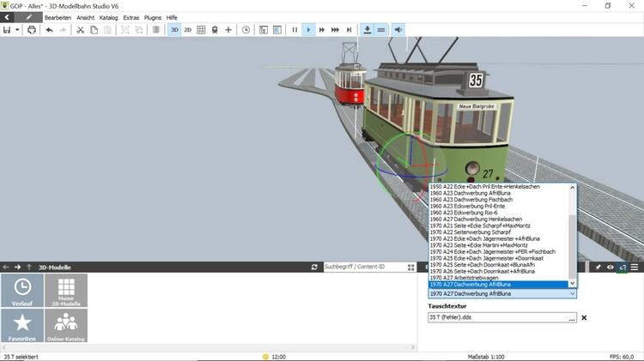This screenshot has height=361, width=644.
Task: Click the Cut scissors icon
Action: pyautogui.click(x=81, y=30)
